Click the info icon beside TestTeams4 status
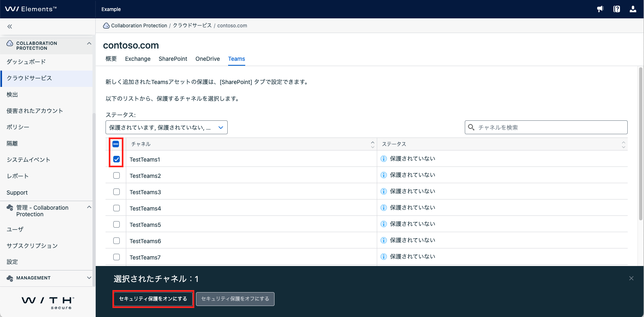 pyautogui.click(x=384, y=208)
